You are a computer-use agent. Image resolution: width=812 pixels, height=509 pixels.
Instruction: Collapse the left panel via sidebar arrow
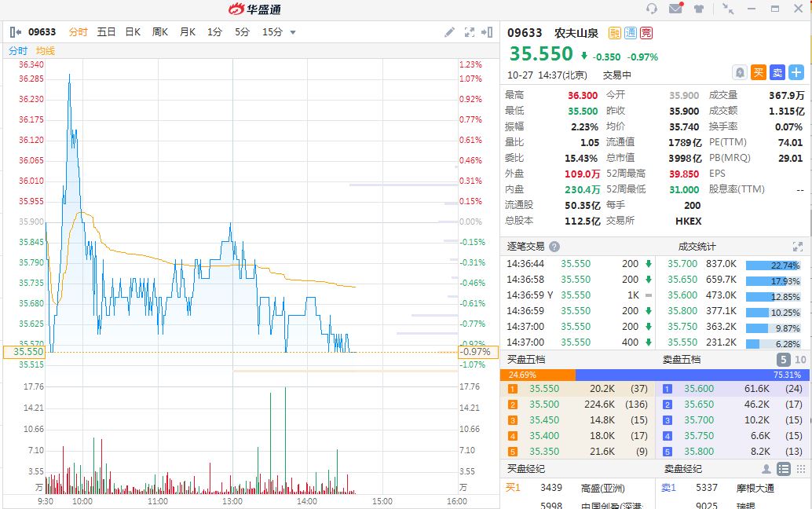click(x=16, y=32)
